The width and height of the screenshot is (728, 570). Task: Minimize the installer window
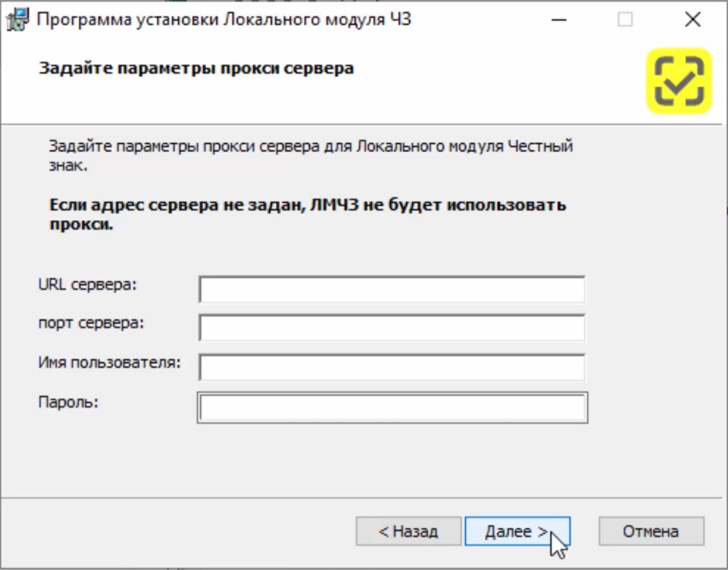[559, 19]
